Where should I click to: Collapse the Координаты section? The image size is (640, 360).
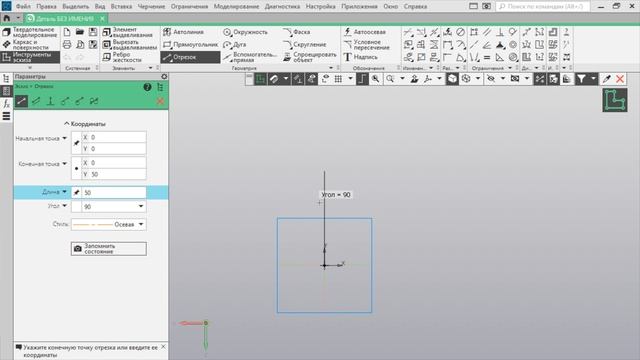(84, 124)
